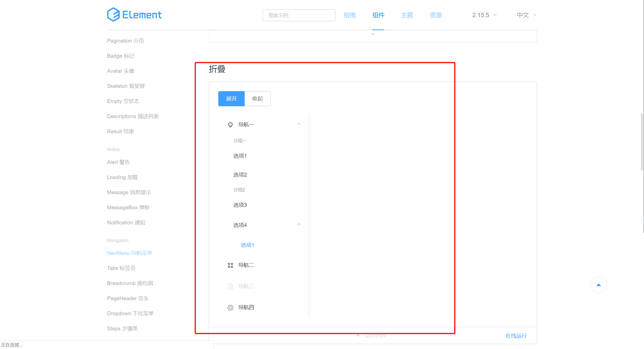This screenshot has height=349, width=644.
Task: Toggle 显示代码 triangle at the bottom
Action: coord(358,336)
